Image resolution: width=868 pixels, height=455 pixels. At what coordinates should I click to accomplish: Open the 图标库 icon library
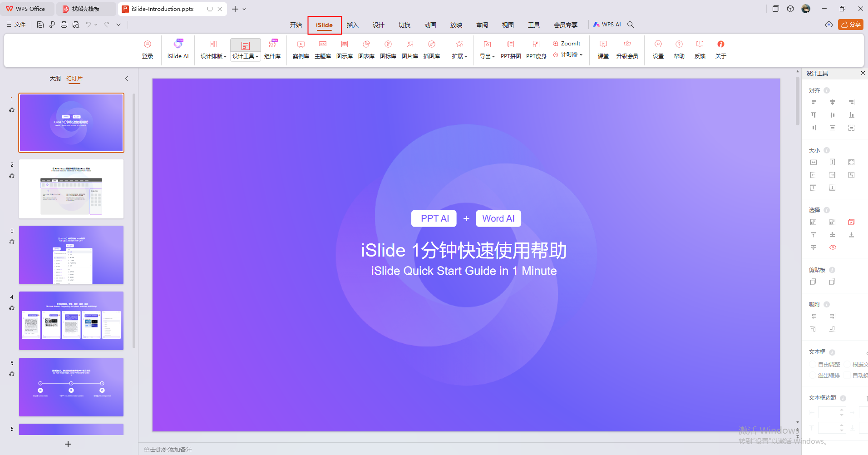[x=388, y=49]
